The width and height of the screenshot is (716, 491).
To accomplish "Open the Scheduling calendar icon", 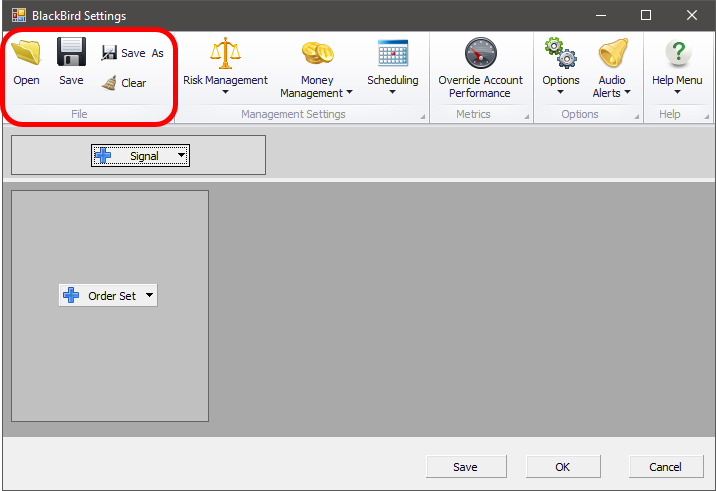I will [x=393, y=53].
